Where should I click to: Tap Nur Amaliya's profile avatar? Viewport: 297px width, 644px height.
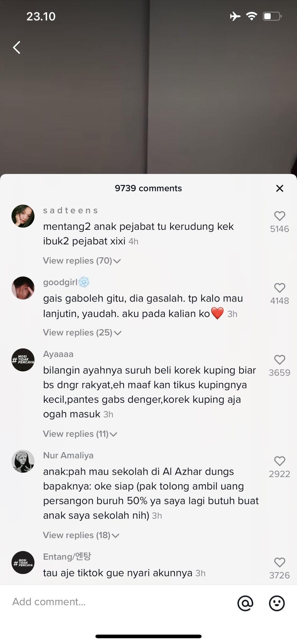point(23,461)
